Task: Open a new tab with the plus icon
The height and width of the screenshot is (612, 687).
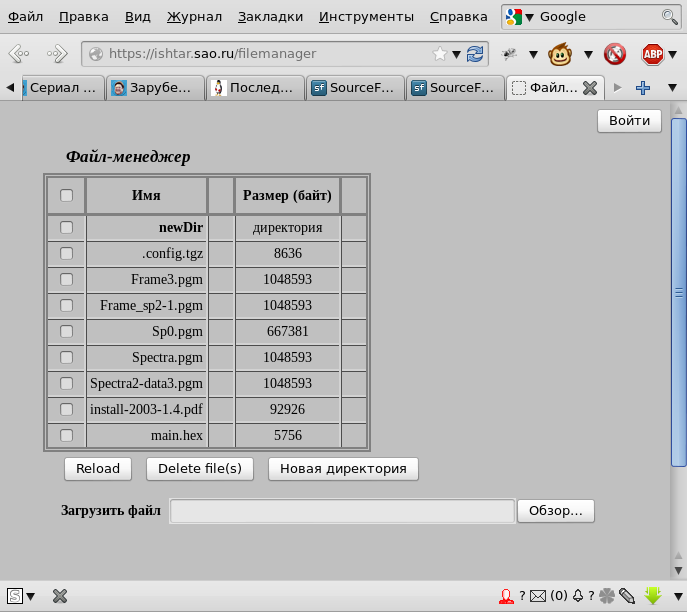Action: [x=643, y=88]
